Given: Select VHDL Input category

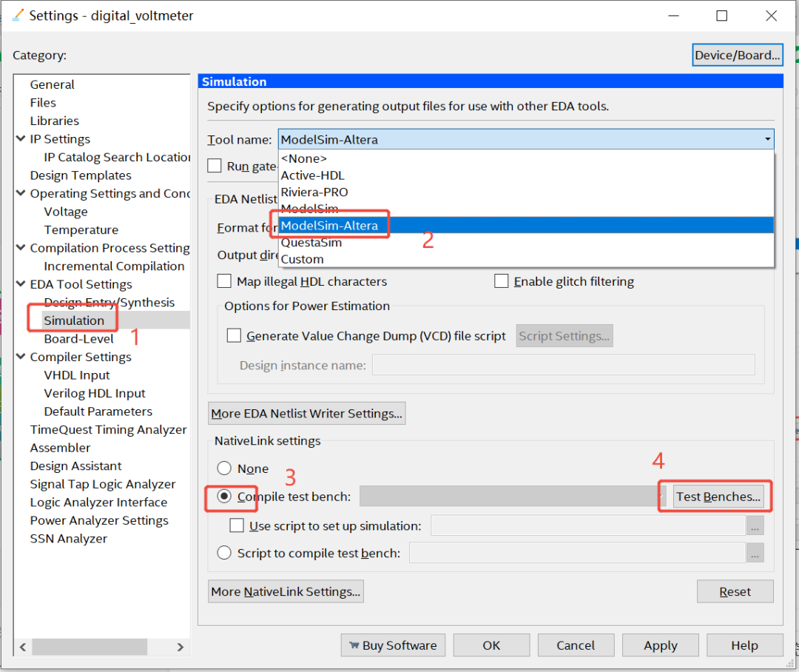Looking at the screenshot, I should (x=77, y=375).
